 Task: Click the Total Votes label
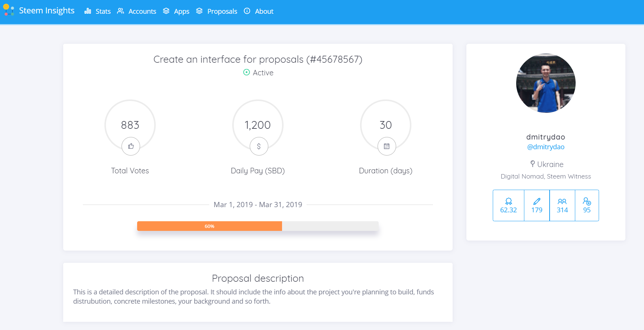coord(130,171)
